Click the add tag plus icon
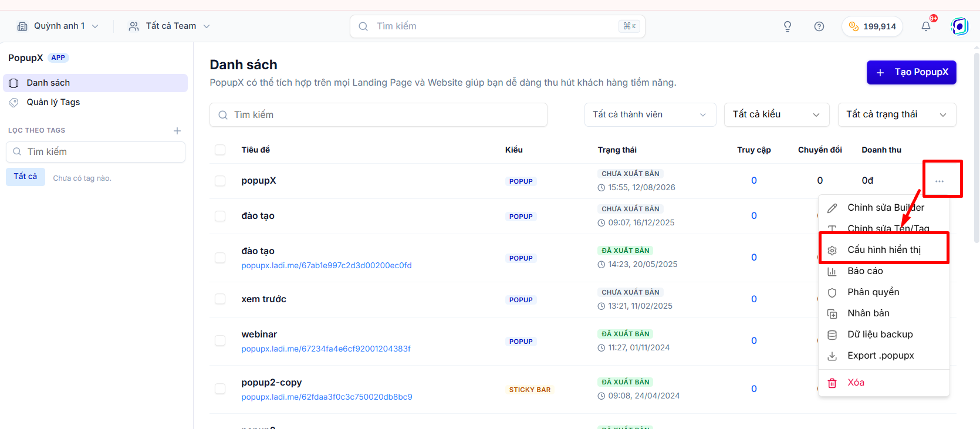 point(177,131)
